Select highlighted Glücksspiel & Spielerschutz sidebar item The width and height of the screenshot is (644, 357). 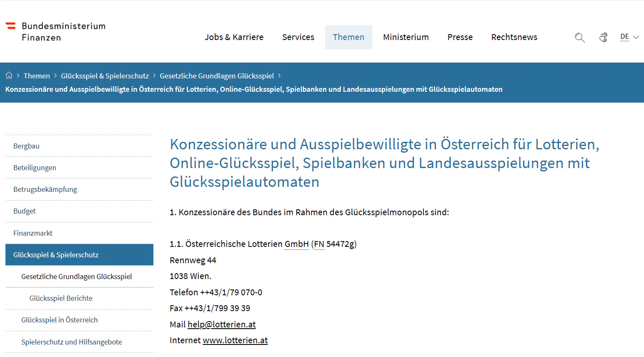click(x=79, y=255)
